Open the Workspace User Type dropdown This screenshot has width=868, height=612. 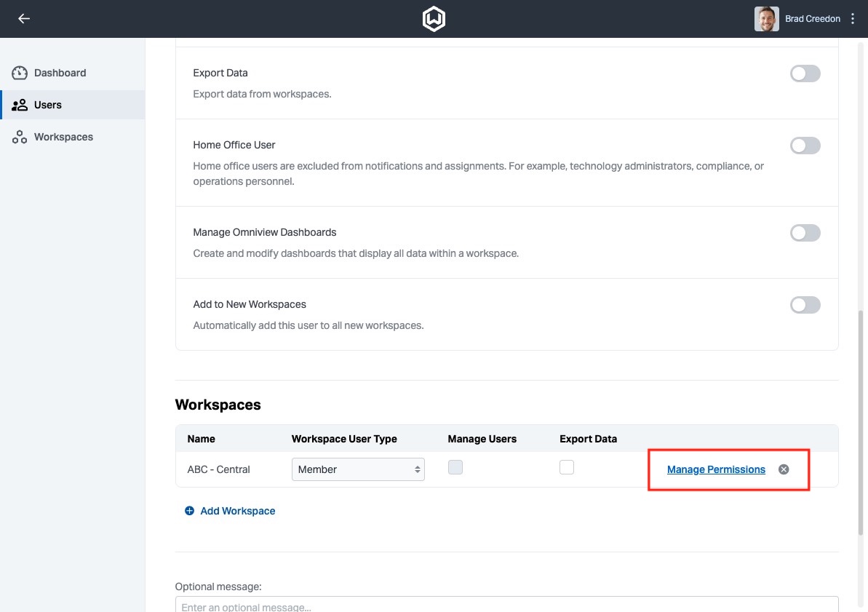(358, 469)
